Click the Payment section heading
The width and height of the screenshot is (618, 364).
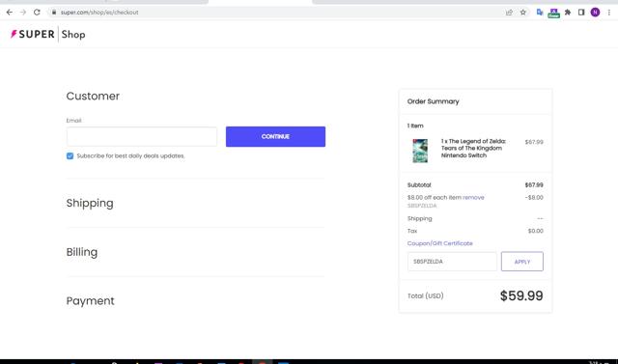[x=90, y=301]
